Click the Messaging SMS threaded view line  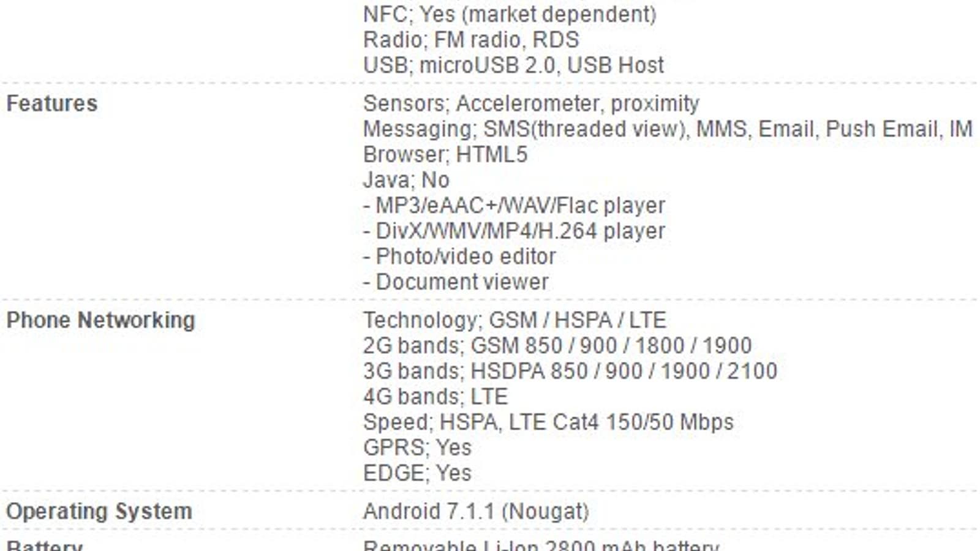coord(668,129)
